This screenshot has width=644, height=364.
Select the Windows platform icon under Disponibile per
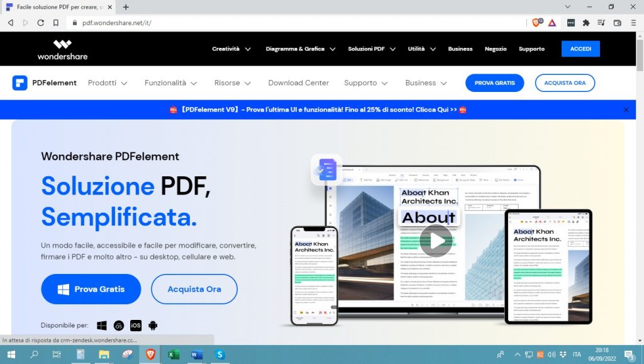tap(101, 325)
